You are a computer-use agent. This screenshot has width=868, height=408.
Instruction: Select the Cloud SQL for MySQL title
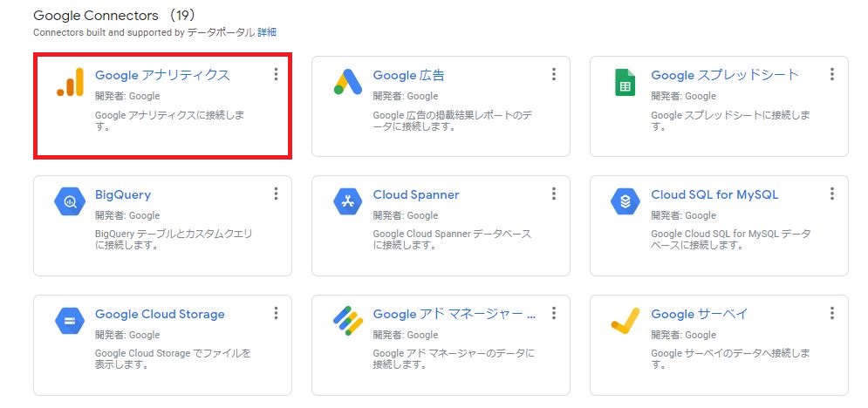click(x=714, y=194)
